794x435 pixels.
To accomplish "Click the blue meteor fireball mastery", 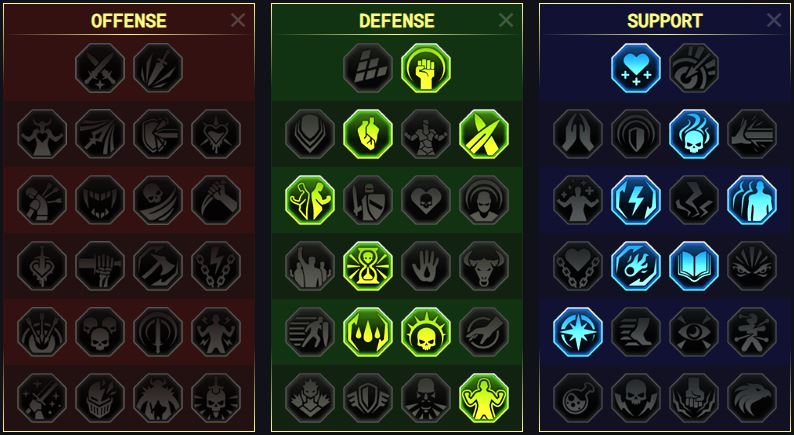I will (636, 266).
